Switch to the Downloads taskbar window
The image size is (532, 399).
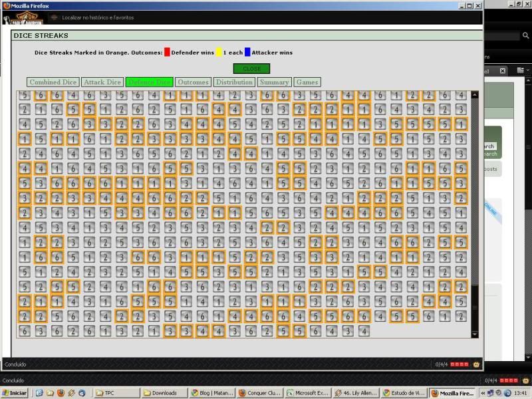(164, 393)
